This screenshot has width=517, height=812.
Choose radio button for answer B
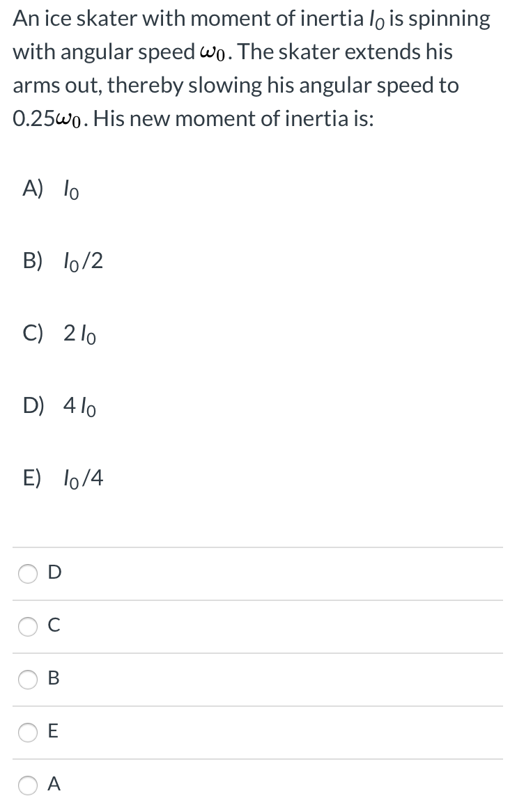pos(27,680)
